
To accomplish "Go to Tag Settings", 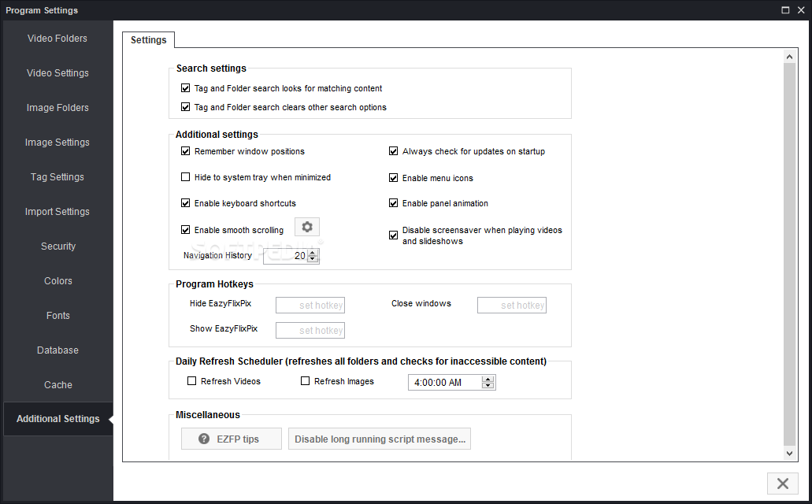I will [57, 177].
